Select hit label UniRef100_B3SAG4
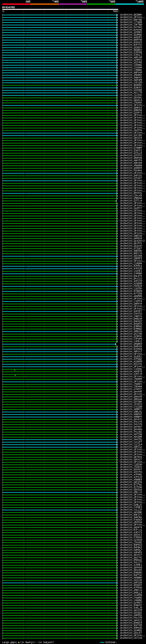The width and height of the screenshot is (146, 644). click(x=131, y=349)
